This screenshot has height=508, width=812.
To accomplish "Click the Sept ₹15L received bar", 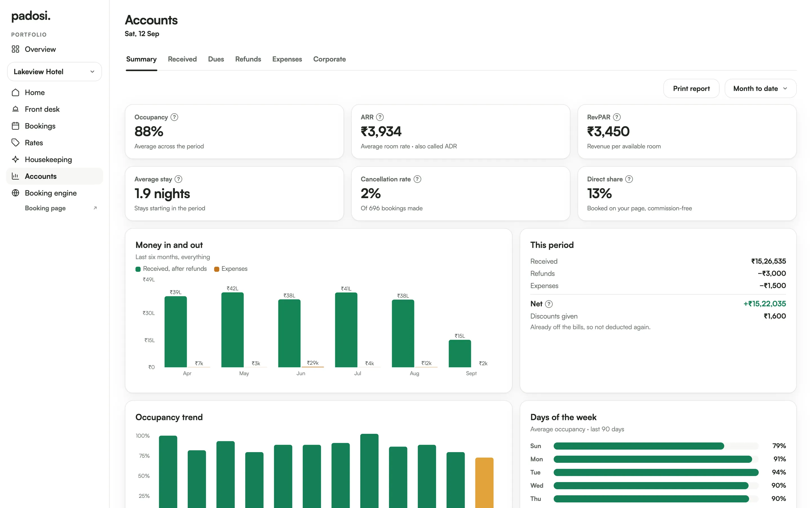I will pos(459,353).
